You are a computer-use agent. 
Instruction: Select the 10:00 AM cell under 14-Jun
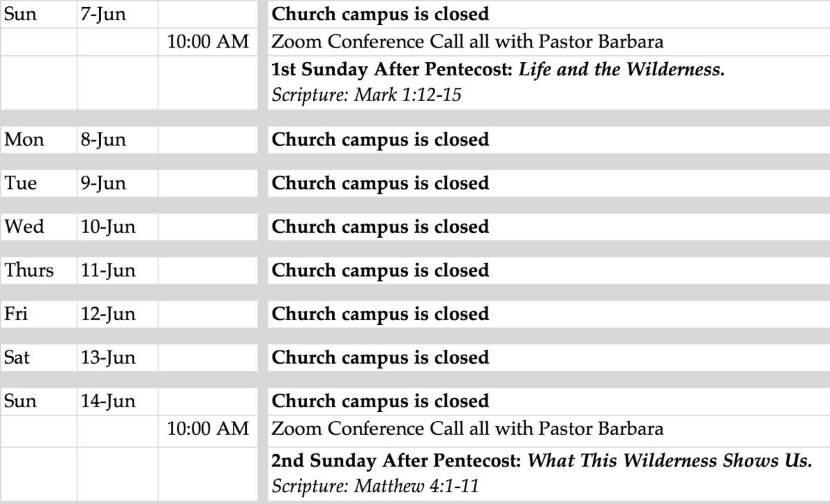pos(207,429)
